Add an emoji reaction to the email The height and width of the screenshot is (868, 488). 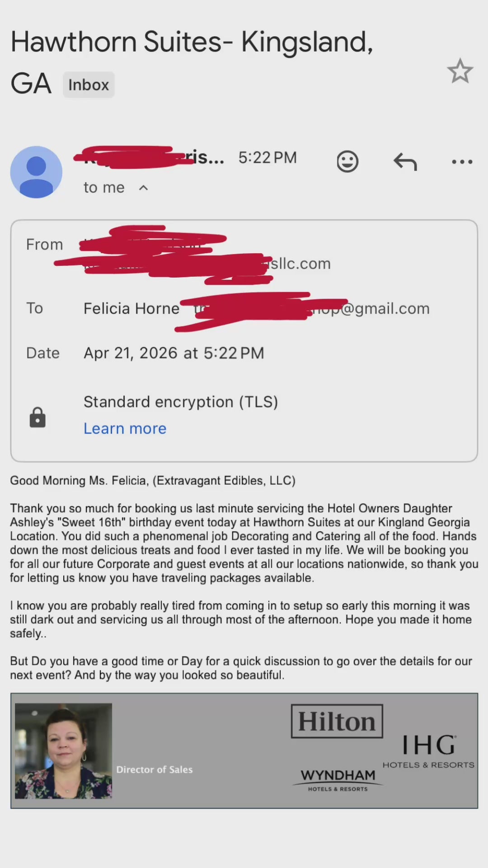[347, 161]
